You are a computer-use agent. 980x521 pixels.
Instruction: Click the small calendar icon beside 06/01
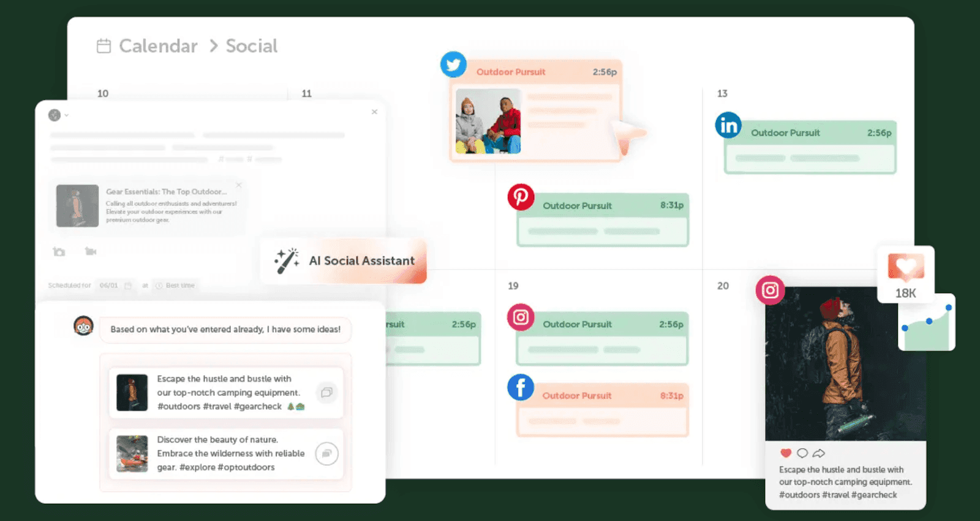128,286
